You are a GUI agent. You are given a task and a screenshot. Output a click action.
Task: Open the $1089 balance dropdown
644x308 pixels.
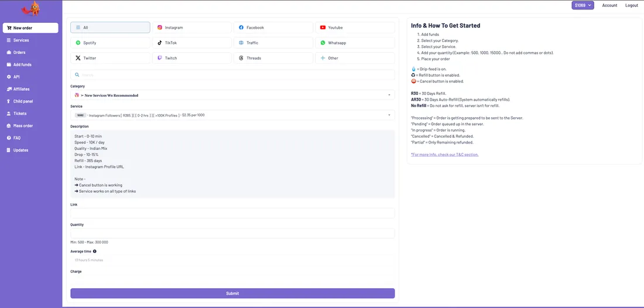click(583, 5)
